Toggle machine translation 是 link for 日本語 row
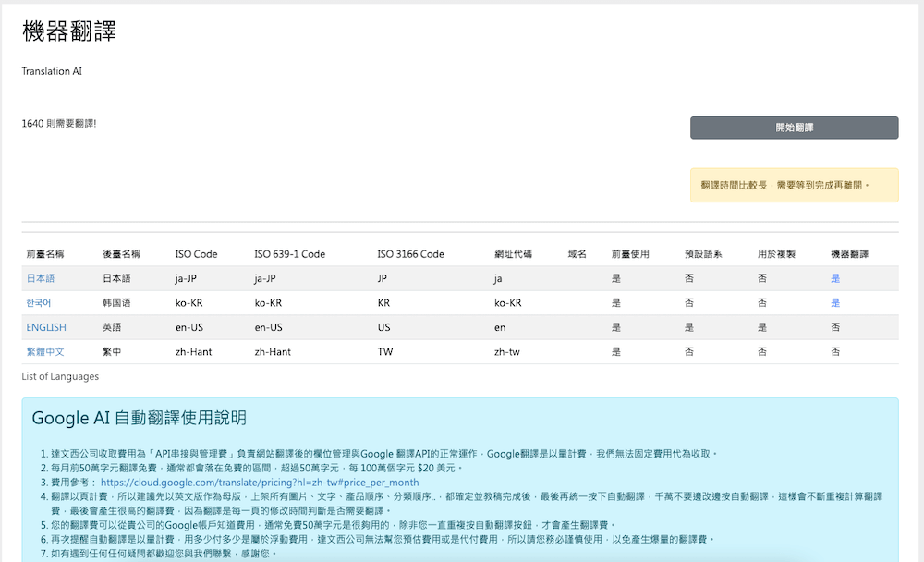 [835, 278]
